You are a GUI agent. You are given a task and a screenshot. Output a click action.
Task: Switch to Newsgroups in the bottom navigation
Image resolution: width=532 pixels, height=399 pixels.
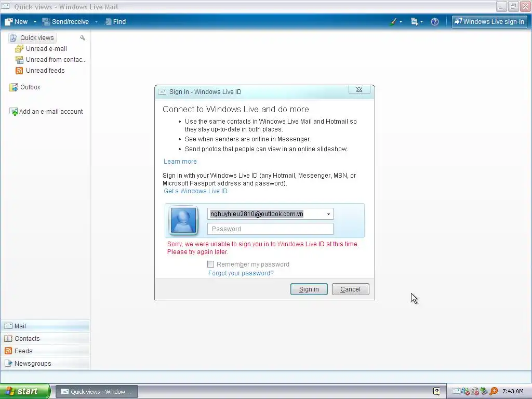point(45,363)
